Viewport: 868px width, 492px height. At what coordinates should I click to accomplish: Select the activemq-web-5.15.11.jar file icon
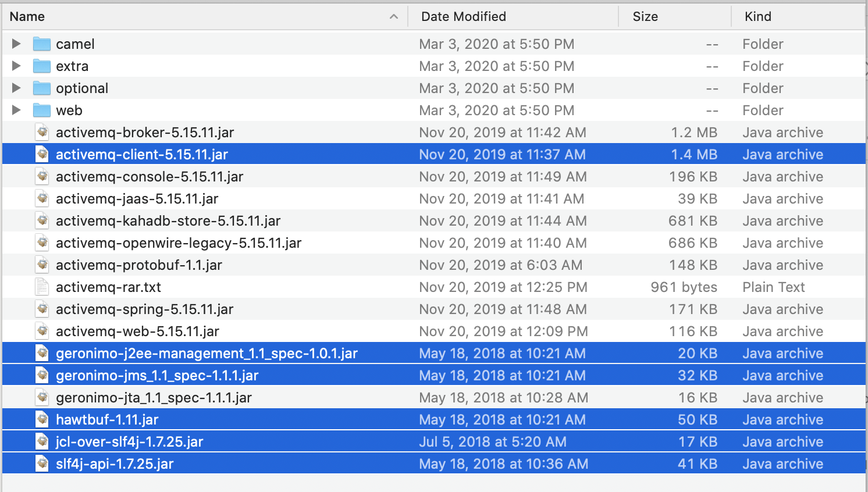pyautogui.click(x=42, y=331)
